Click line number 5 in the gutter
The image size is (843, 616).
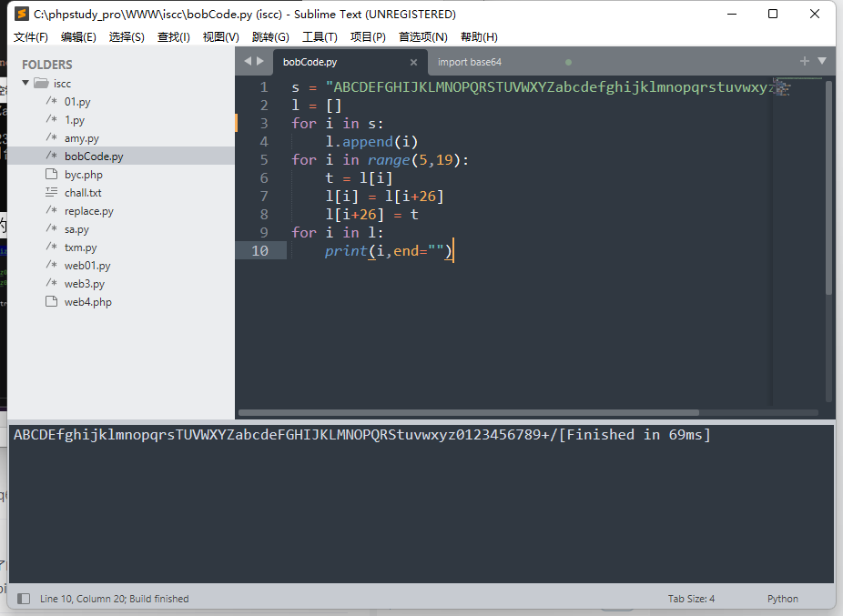[263, 159]
